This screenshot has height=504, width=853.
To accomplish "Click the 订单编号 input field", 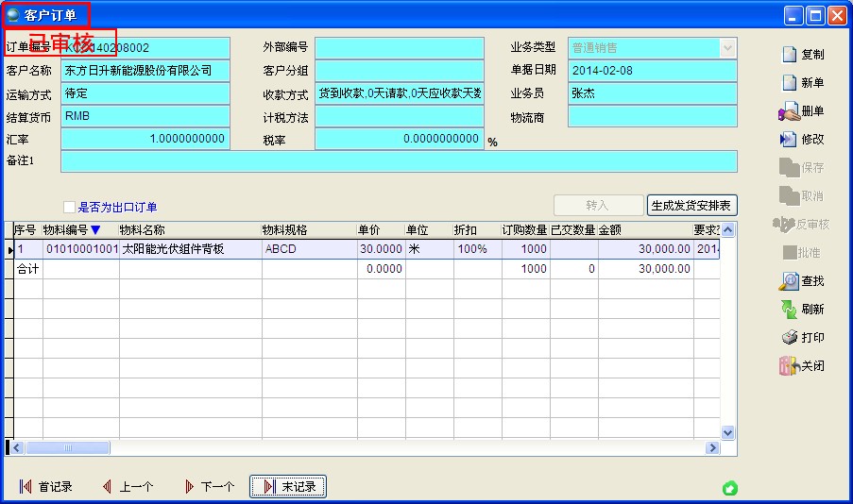I will coord(145,48).
